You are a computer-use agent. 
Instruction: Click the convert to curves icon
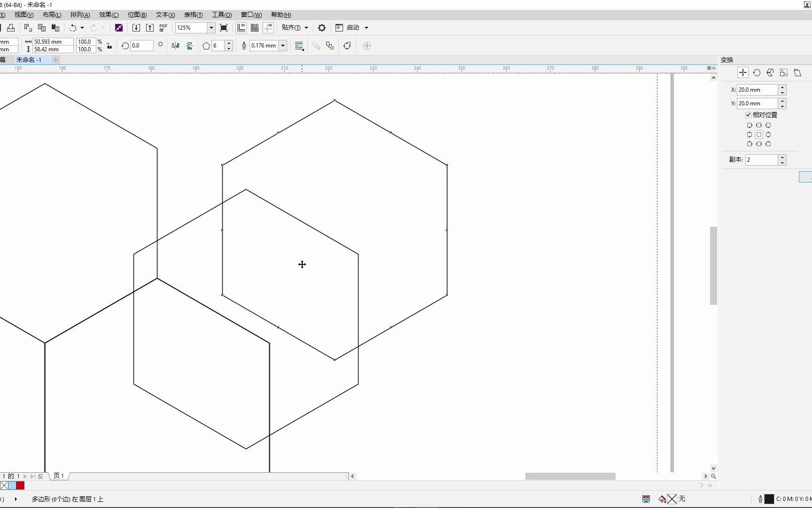pyautogui.click(x=347, y=46)
